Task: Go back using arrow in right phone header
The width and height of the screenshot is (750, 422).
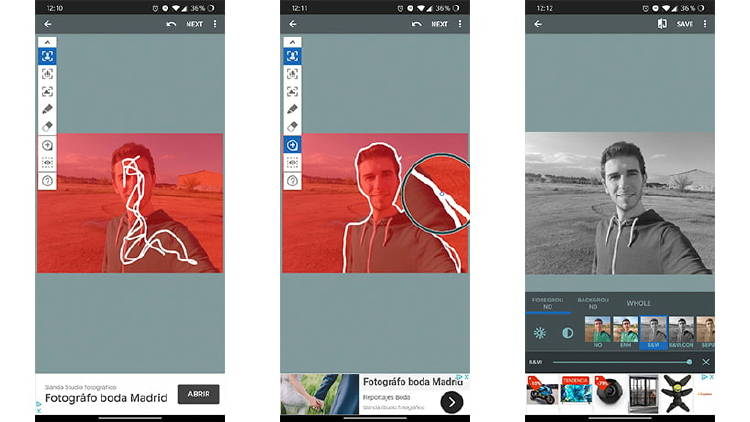Action: click(x=538, y=23)
